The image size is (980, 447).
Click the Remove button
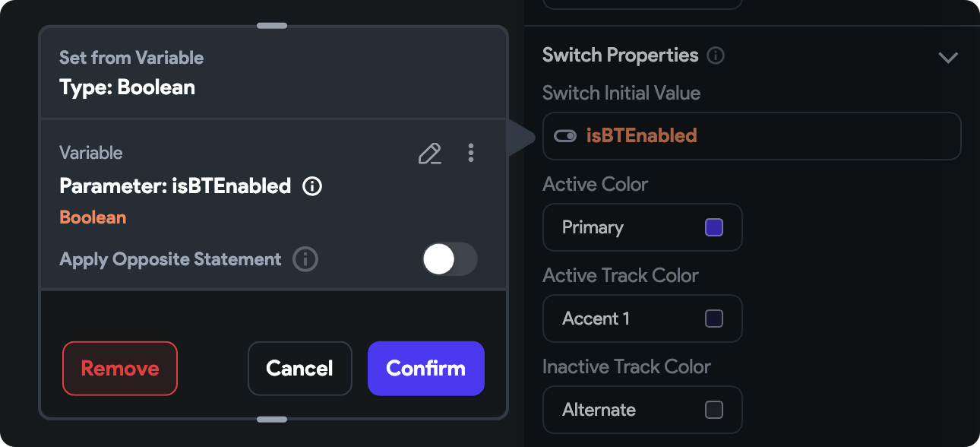tap(120, 369)
